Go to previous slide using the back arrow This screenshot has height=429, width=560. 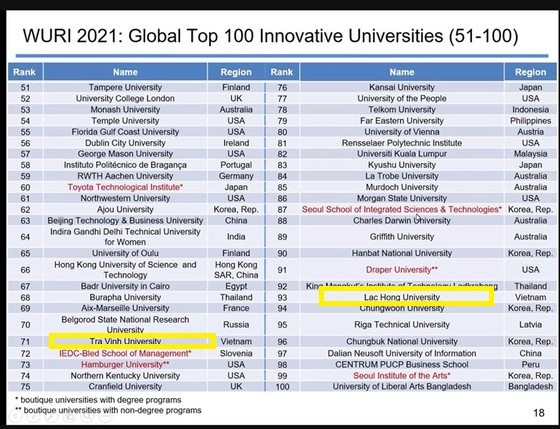click(15, 417)
